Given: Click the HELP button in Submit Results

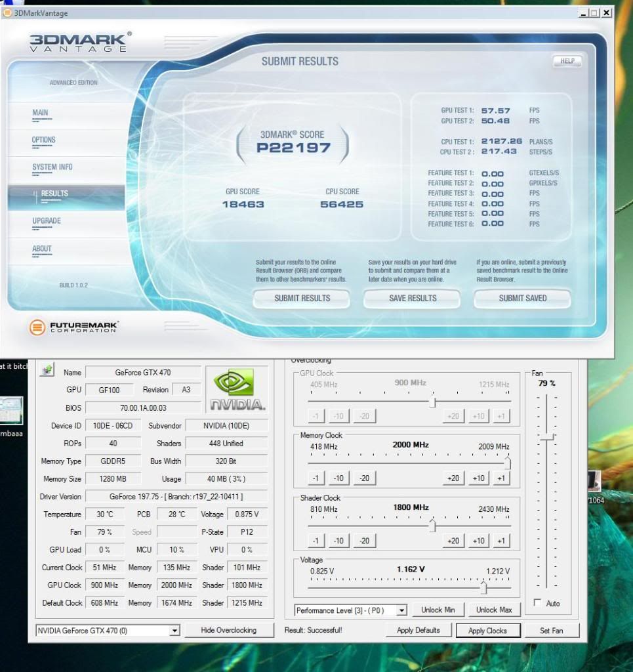Looking at the screenshot, I should 567,61.
